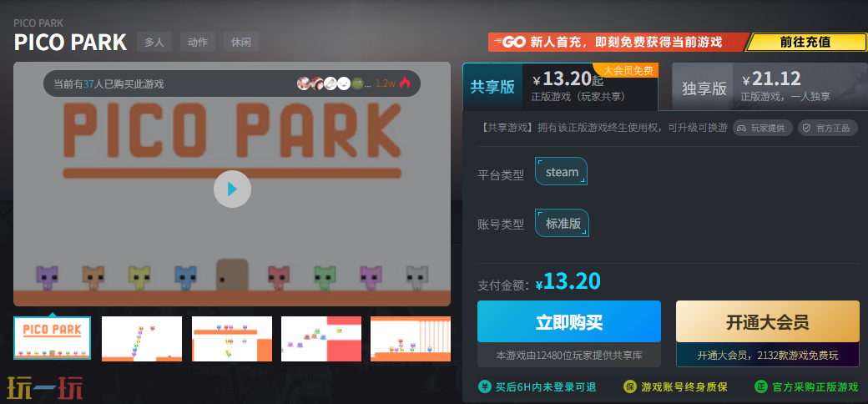Click the 买后6H内未登录可退 refund icon

tap(484, 386)
